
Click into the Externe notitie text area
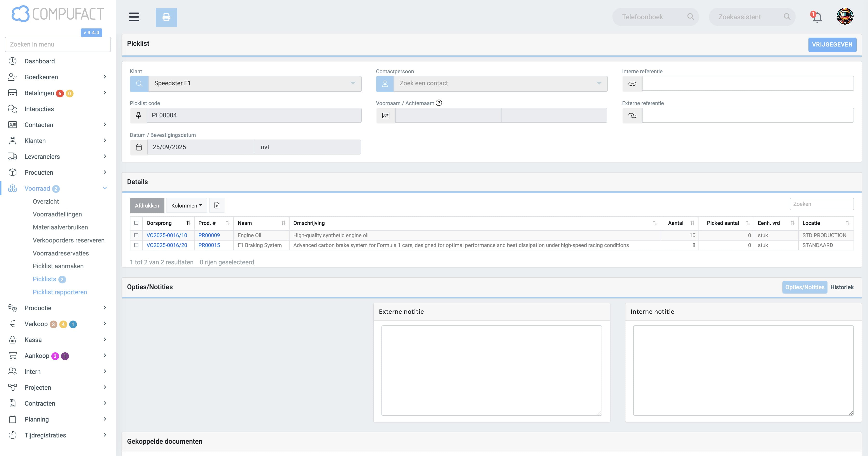pos(491,370)
